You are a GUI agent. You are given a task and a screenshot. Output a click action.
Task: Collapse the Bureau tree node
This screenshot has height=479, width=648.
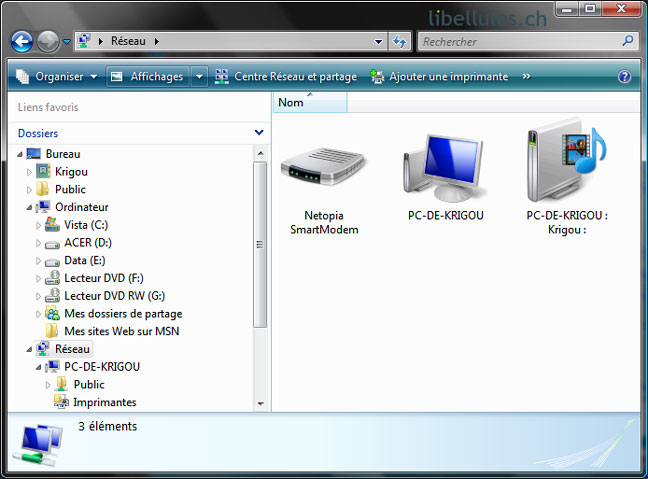coord(20,154)
